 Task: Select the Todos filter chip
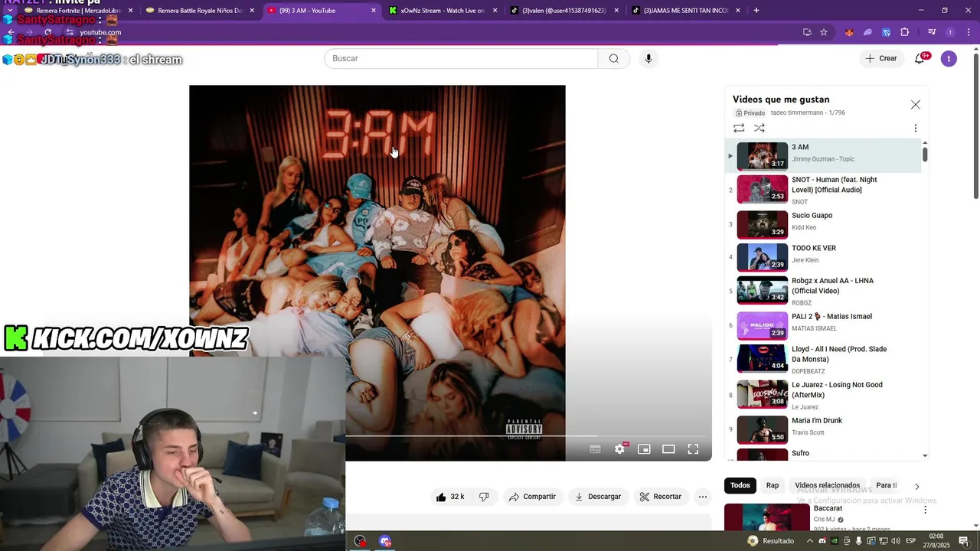point(740,485)
